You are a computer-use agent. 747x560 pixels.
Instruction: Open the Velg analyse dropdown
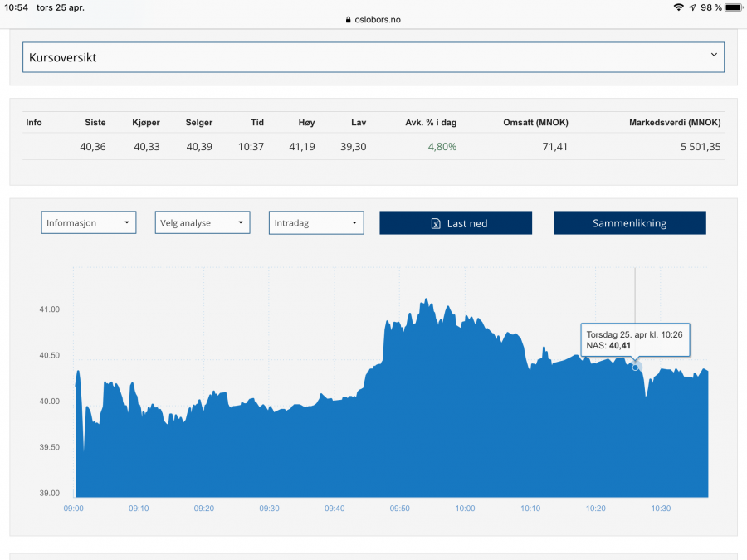click(x=202, y=222)
